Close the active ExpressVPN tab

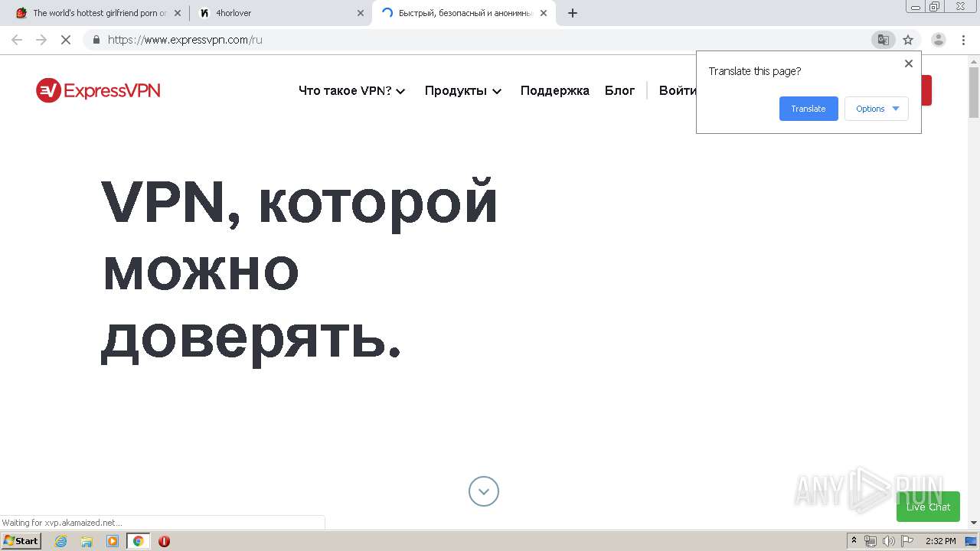point(544,13)
